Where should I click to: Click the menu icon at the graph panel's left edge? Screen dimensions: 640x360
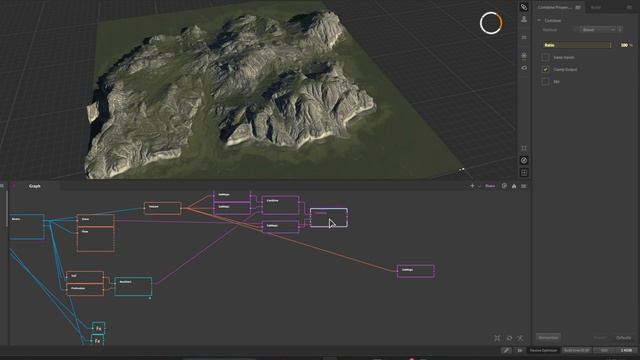click(x=2, y=186)
